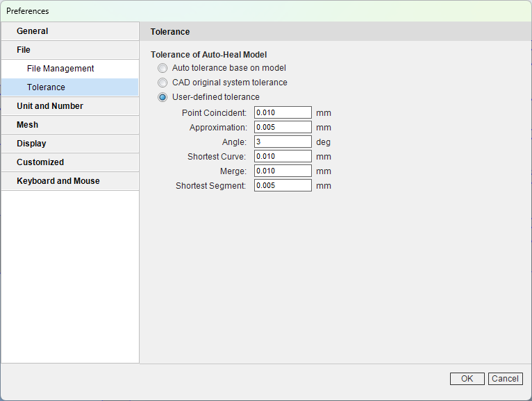Screen dimensions: 532x401
Task: Select User-defined tolerance radio button
Action: pos(163,97)
